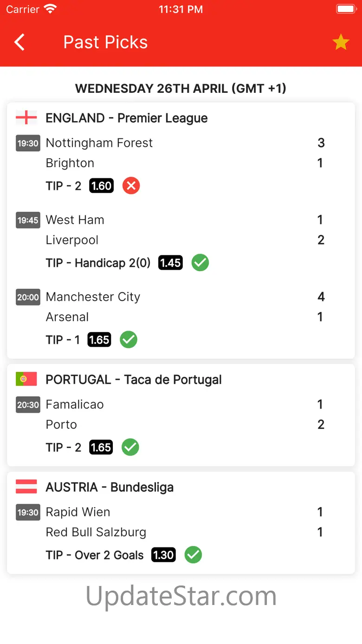The height and width of the screenshot is (644, 362).
Task: Open ENGLAND - Premier League header
Action: (126, 118)
